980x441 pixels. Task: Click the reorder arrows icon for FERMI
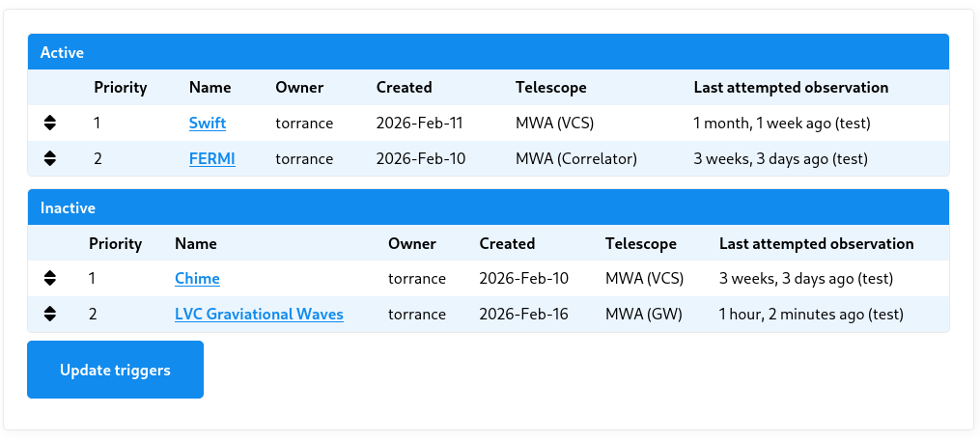tap(50, 158)
